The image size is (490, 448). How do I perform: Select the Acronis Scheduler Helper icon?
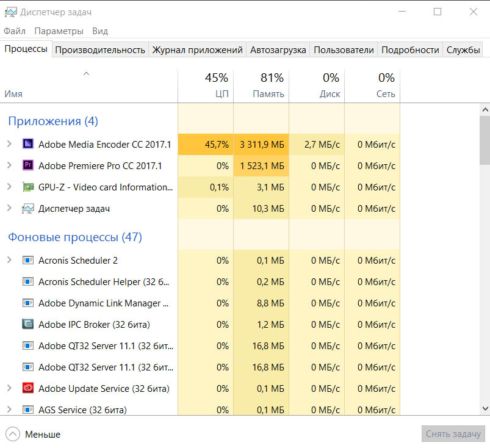click(x=28, y=282)
